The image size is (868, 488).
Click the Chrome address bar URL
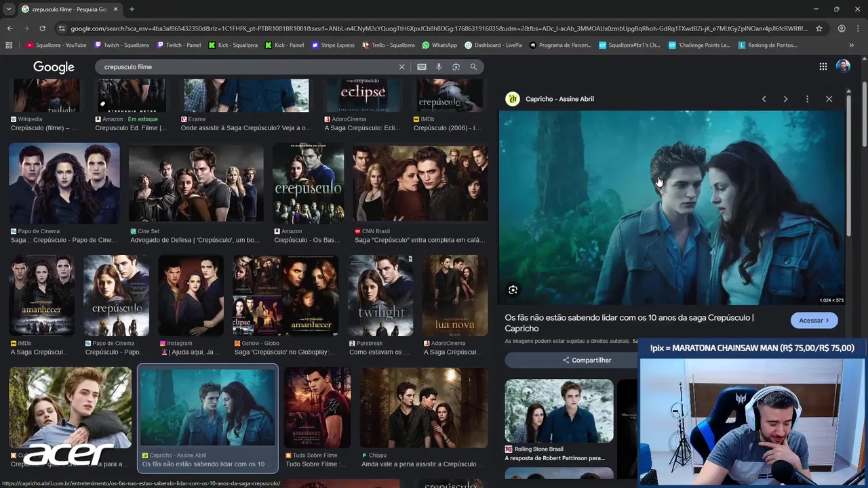point(439,28)
